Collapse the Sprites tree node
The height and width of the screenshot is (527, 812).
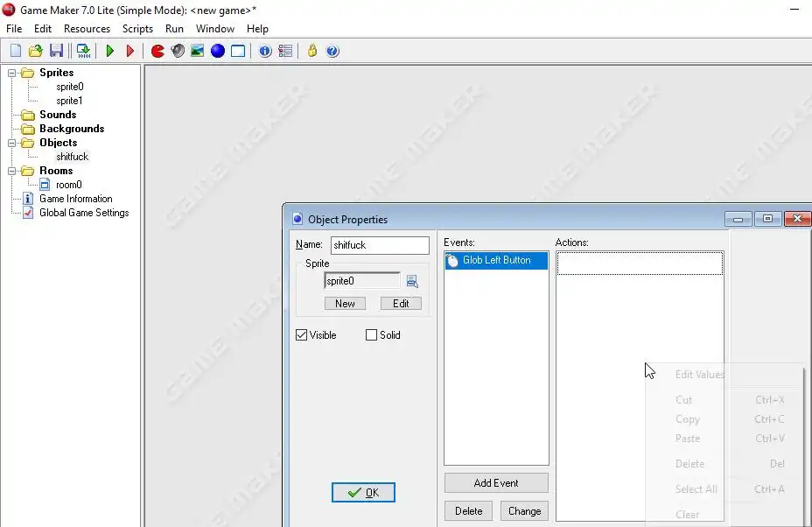point(12,73)
